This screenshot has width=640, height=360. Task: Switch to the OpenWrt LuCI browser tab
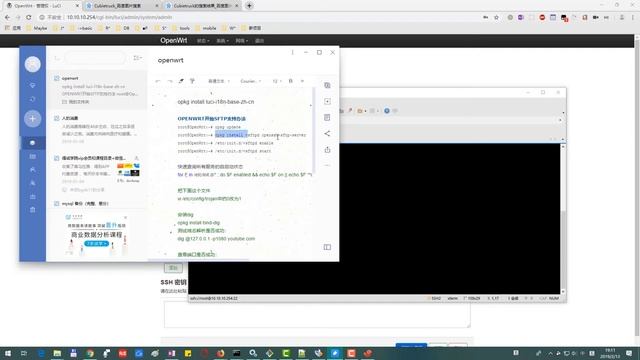[x=41, y=6]
